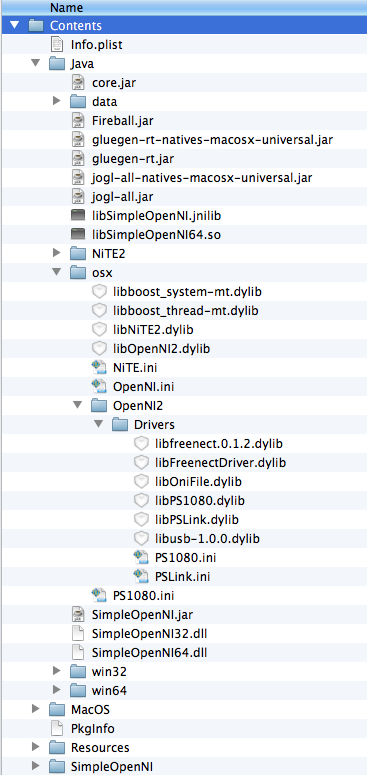Click the libSimpleOpenNI64.so executable icon
The height and width of the screenshot is (775, 367).
(78, 235)
